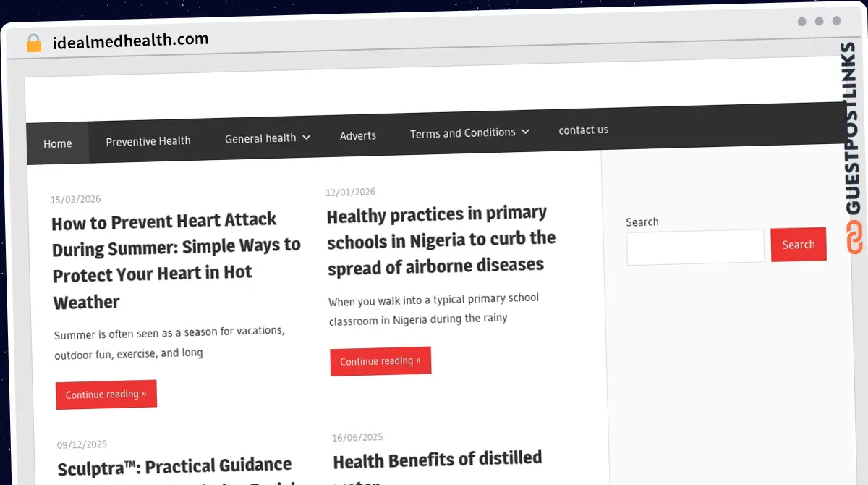Open Healthy practices in primary schools headline
868x485 pixels.
point(441,240)
